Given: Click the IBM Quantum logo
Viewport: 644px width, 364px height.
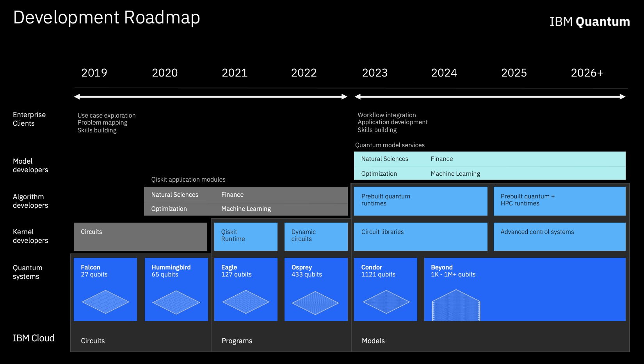Looking at the screenshot, I should click(589, 21).
